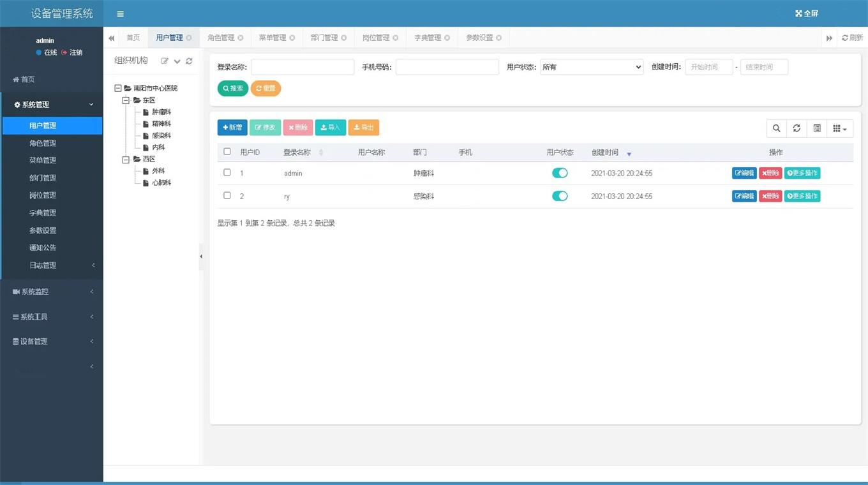Collapse the organization tree panel arrow
The image size is (868, 485).
click(x=201, y=257)
